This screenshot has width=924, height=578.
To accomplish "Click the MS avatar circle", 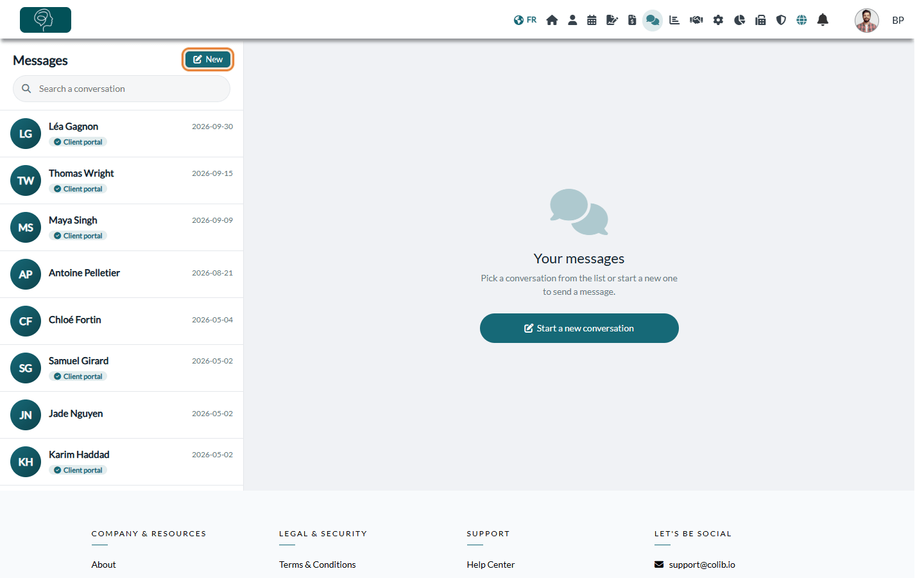I will pos(26,227).
